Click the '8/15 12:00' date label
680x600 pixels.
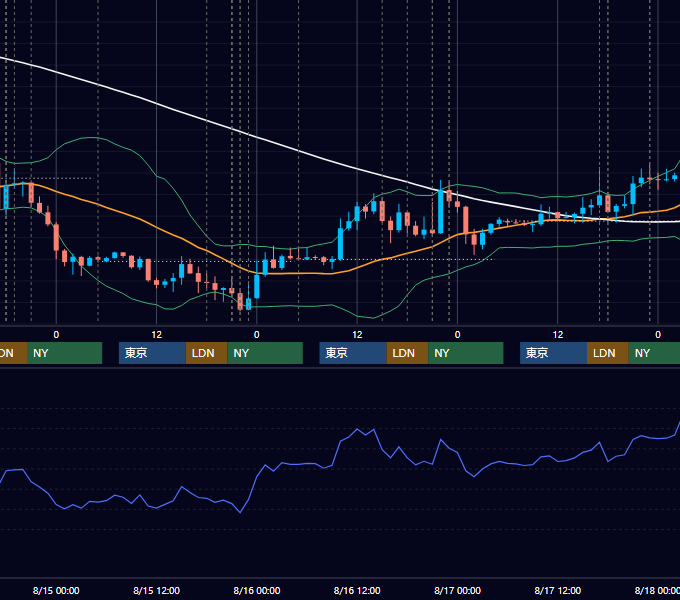coord(156,590)
